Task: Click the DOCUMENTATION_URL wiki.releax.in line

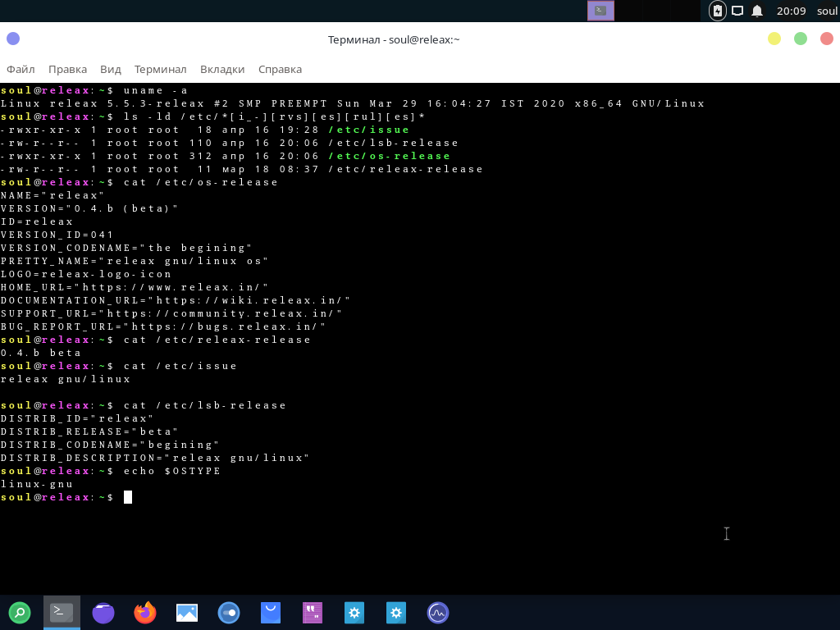Action: coord(176,300)
